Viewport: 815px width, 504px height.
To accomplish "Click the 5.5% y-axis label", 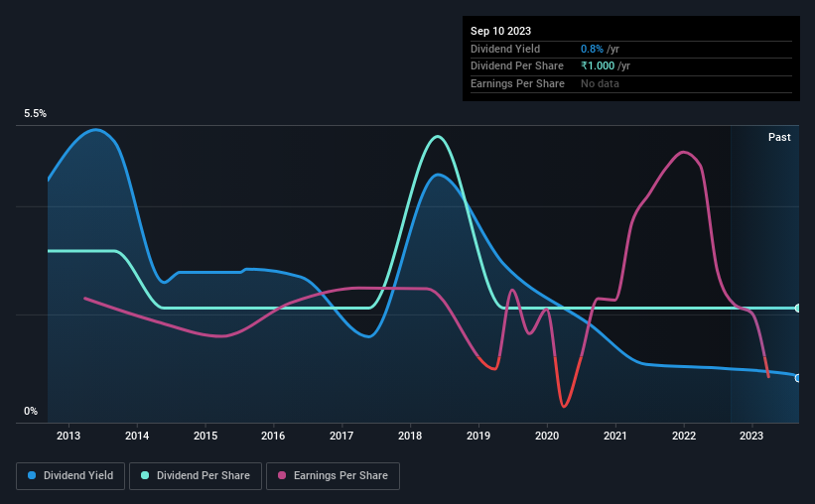I will click(x=35, y=114).
